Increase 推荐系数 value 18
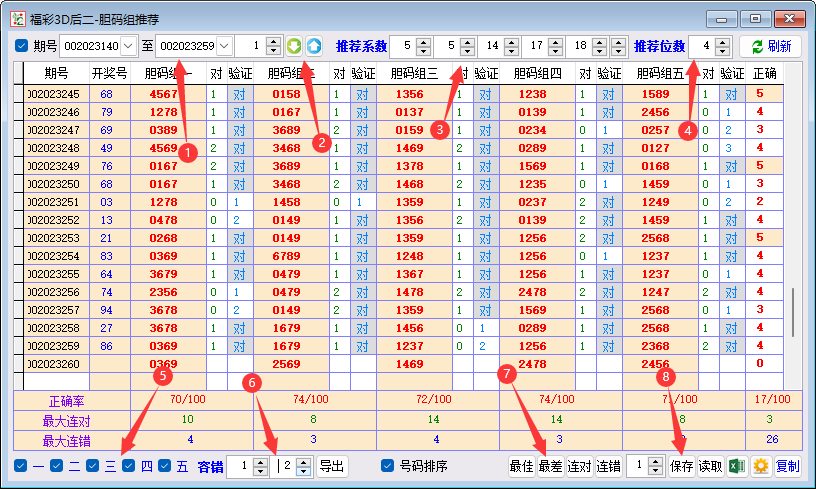The height and width of the screenshot is (489, 816). (x=600, y=41)
